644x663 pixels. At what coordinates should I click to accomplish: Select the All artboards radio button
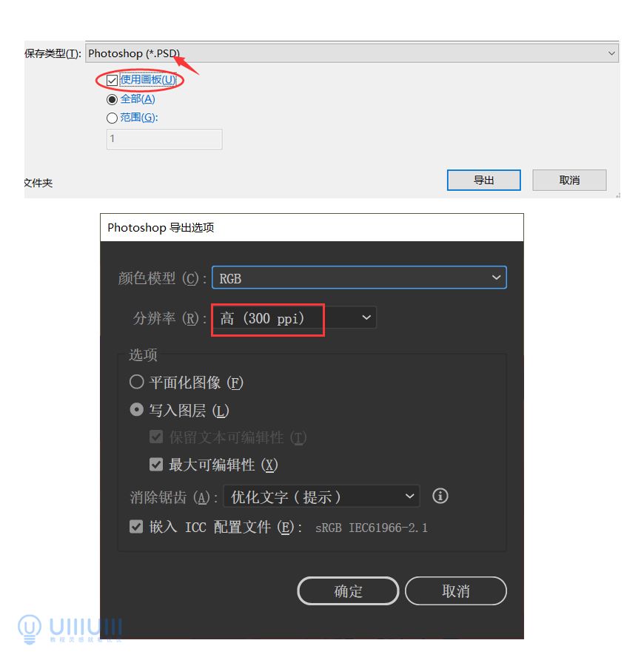pyautogui.click(x=112, y=100)
